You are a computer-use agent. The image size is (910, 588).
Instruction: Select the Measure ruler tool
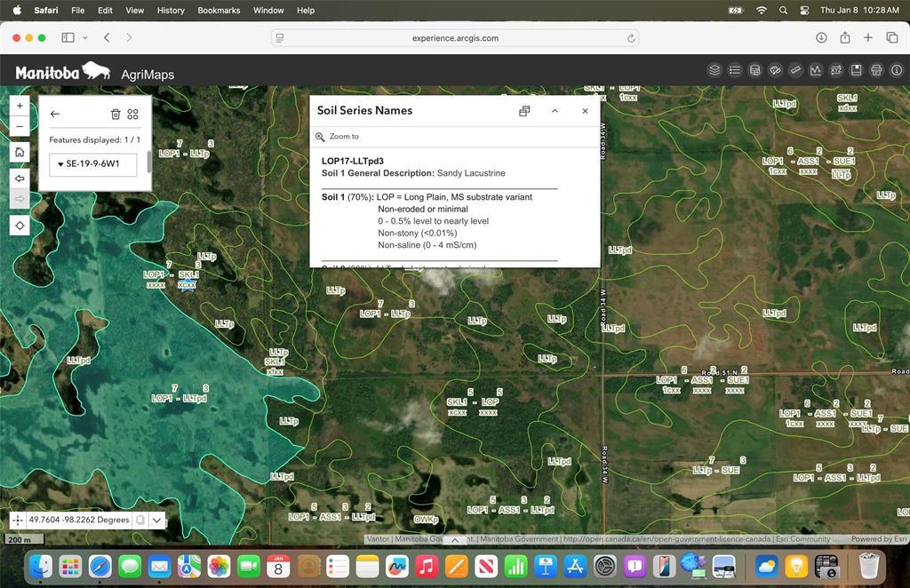795,70
